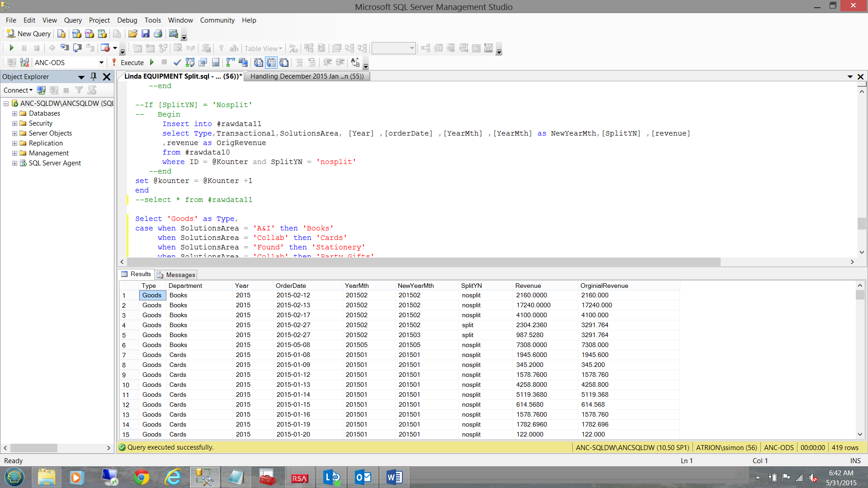Click the Save icon in the toolbar
The image size is (868, 488).
click(145, 34)
